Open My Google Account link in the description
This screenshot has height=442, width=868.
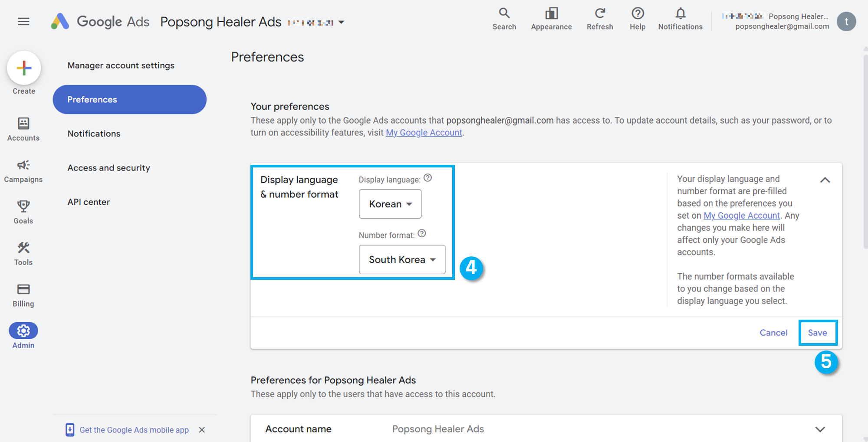[x=424, y=133]
